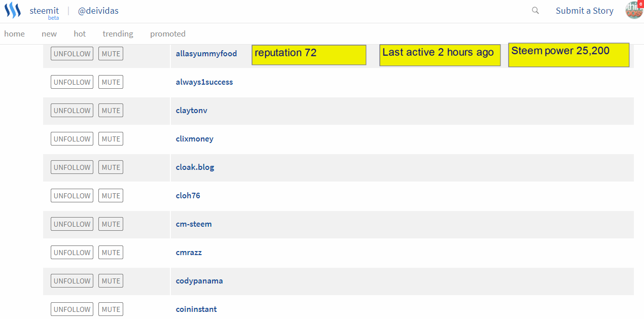
Task: Open the search magnifier icon
Action: pos(535,11)
